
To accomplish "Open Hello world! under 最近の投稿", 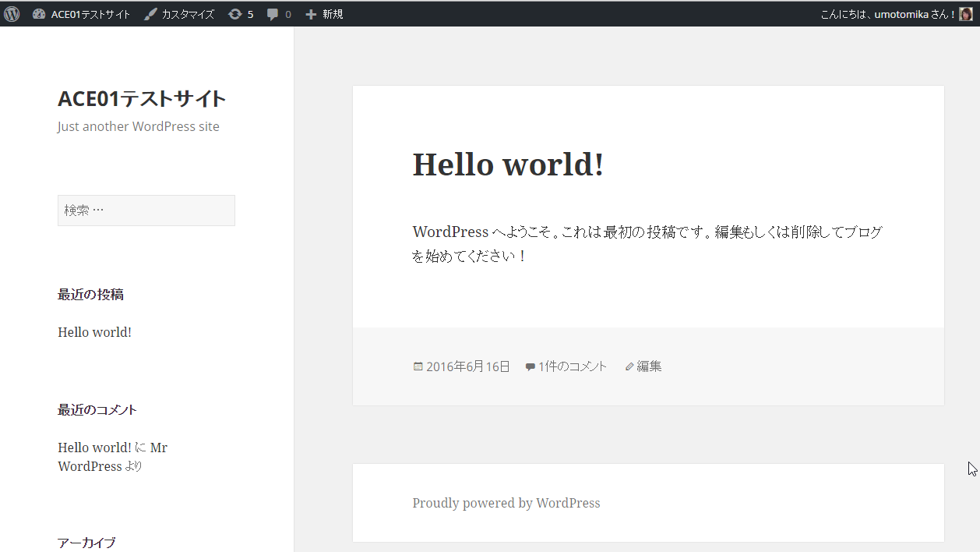I will tap(94, 332).
